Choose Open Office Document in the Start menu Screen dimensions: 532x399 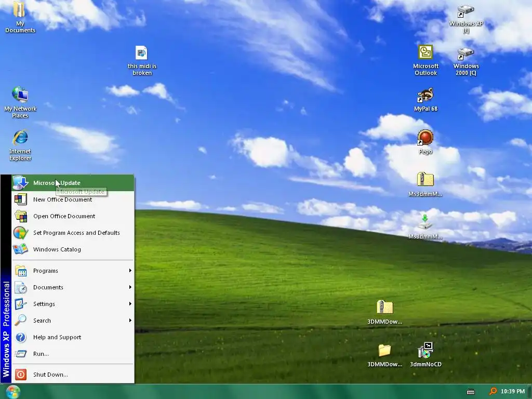coord(73,216)
